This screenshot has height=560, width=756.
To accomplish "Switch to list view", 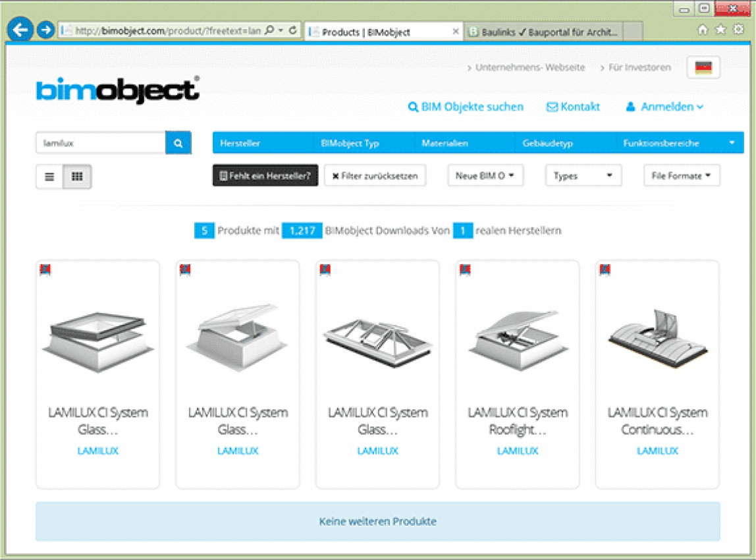I will 49,177.
